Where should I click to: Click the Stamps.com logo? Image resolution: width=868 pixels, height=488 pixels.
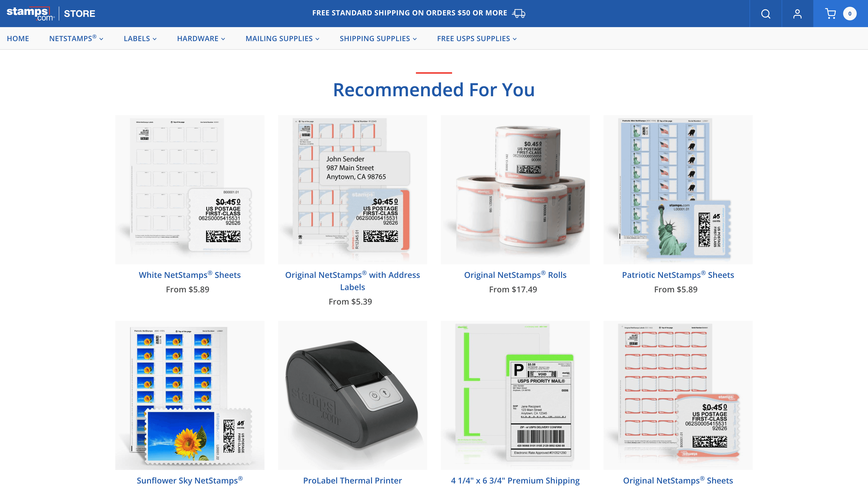[30, 14]
